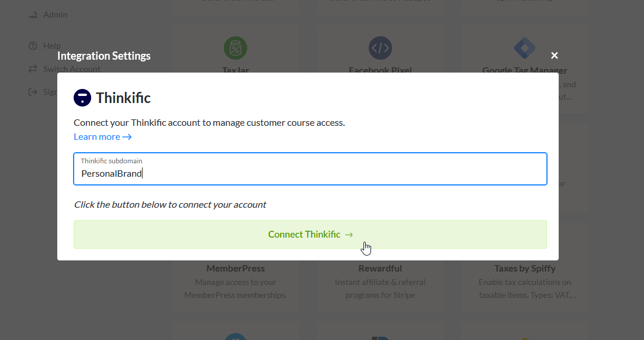The height and width of the screenshot is (340, 644).
Task: Click the Admin sidebar icon
Action: [33, 15]
